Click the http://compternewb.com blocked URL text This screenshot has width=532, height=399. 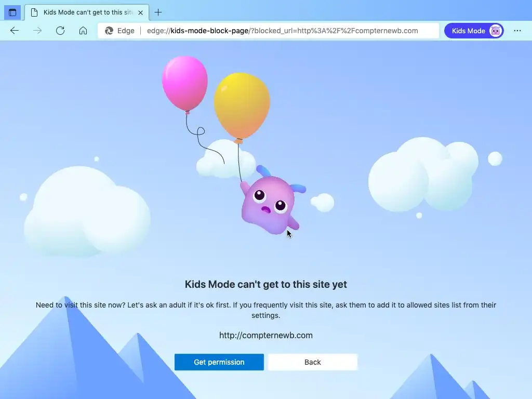(x=265, y=335)
